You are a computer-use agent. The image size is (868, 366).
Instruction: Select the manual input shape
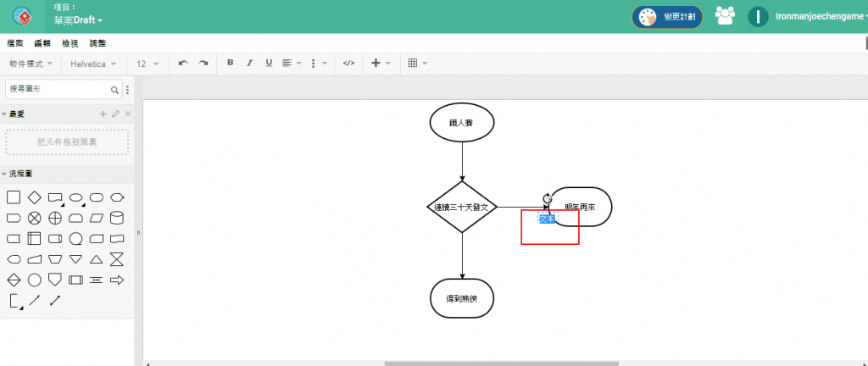34,259
